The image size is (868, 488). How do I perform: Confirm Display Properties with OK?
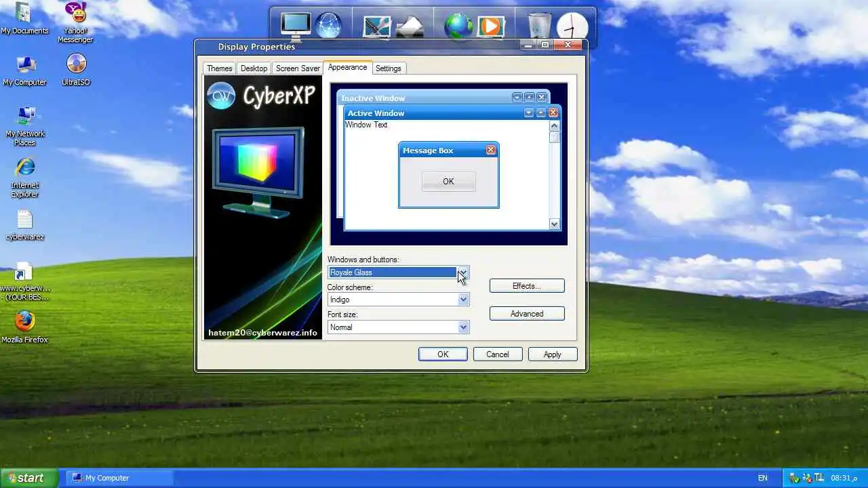(443, 354)
